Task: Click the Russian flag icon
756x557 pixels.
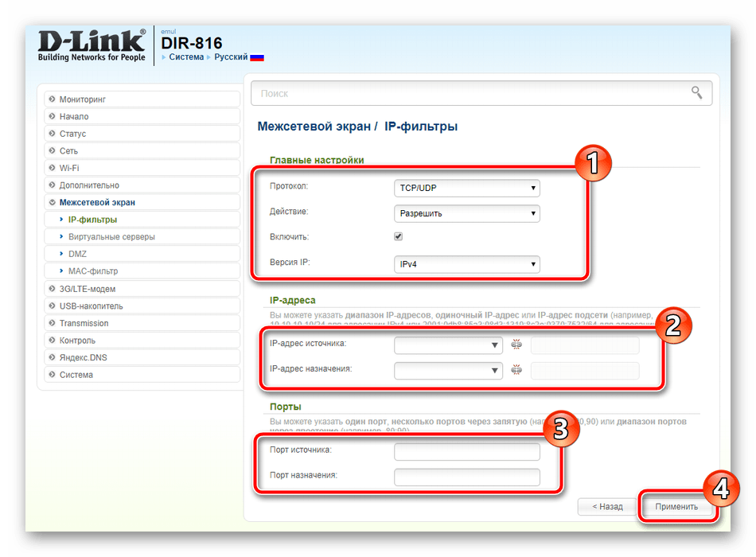Action: point(257,57)
